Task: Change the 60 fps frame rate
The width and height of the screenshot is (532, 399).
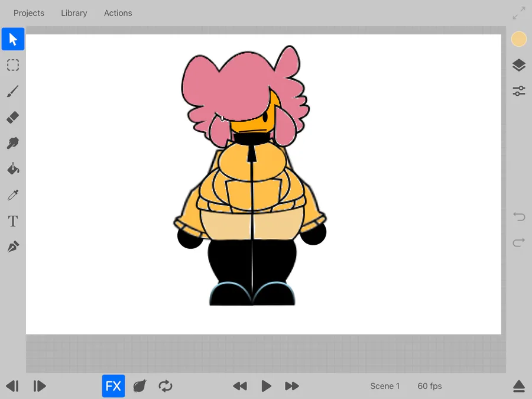Action: [430, 386]
